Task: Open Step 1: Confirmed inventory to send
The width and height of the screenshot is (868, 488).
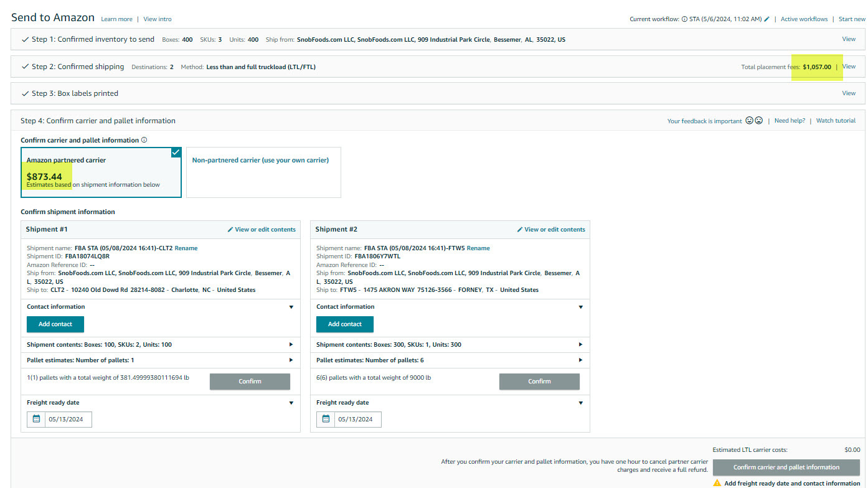Action: click(438, 39)
